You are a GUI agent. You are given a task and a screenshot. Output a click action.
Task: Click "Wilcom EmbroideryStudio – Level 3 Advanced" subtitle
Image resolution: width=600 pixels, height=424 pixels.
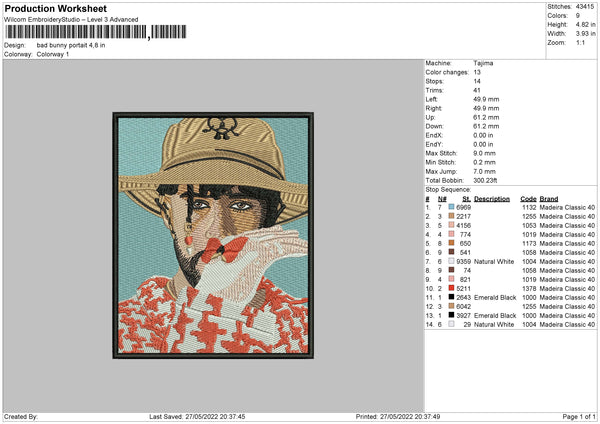tap(71, 20)
